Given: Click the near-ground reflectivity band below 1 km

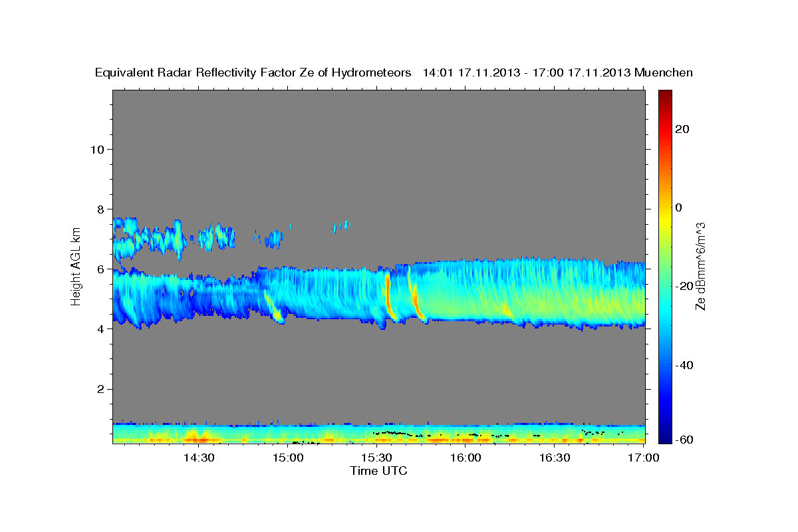Looking at the screenshot, I should point(378,433).
